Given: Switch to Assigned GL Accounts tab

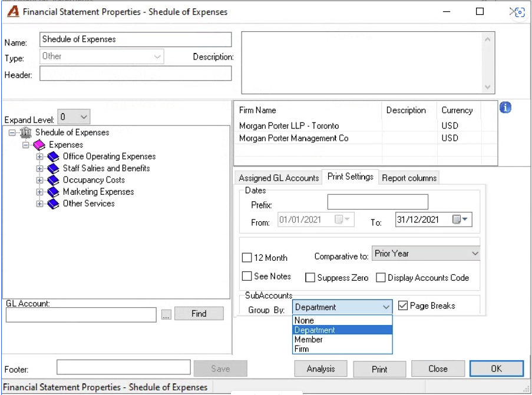Looking at the screenshot, I should coord(279,178).
